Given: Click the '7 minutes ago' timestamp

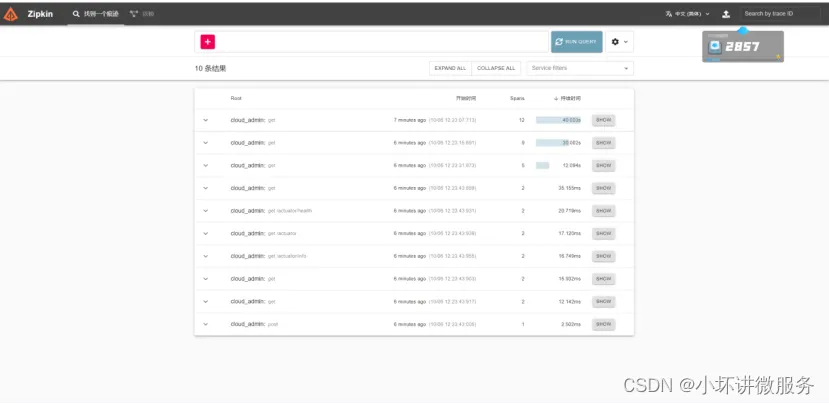Looking at the screenshot, I should click(x=410, y=120).
